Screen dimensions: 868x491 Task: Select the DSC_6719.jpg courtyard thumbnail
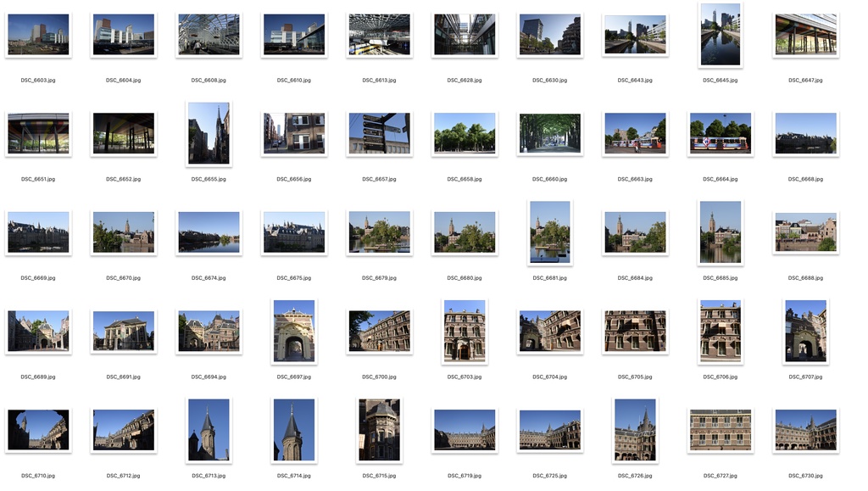[x=465, y=430]
